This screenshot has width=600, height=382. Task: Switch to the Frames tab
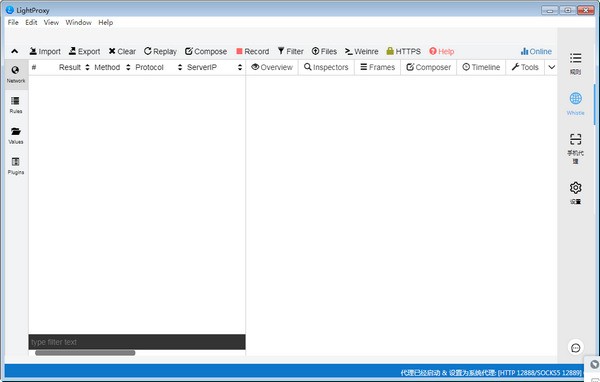click(x=377, y=67)
